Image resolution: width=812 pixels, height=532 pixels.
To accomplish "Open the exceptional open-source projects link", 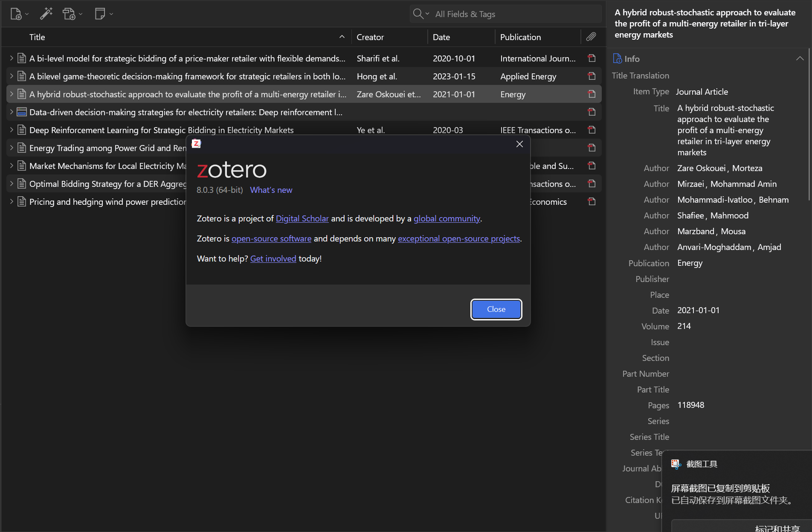I will point(459,238).
